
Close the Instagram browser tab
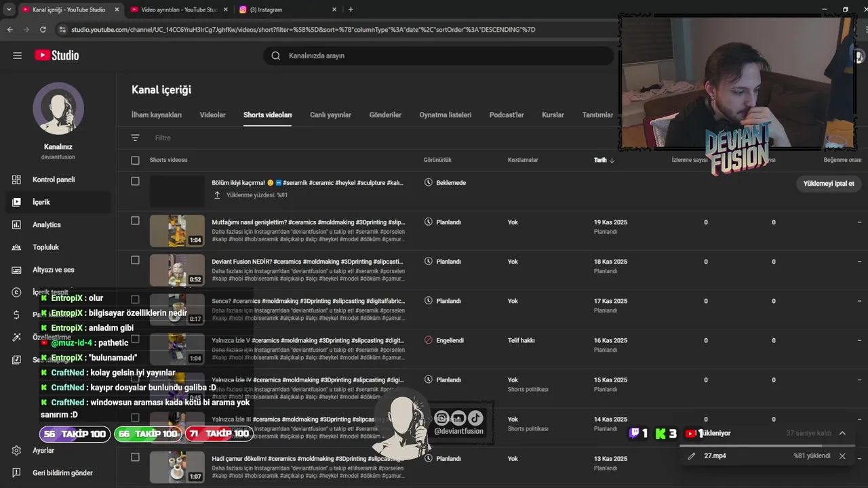[334, 9]
